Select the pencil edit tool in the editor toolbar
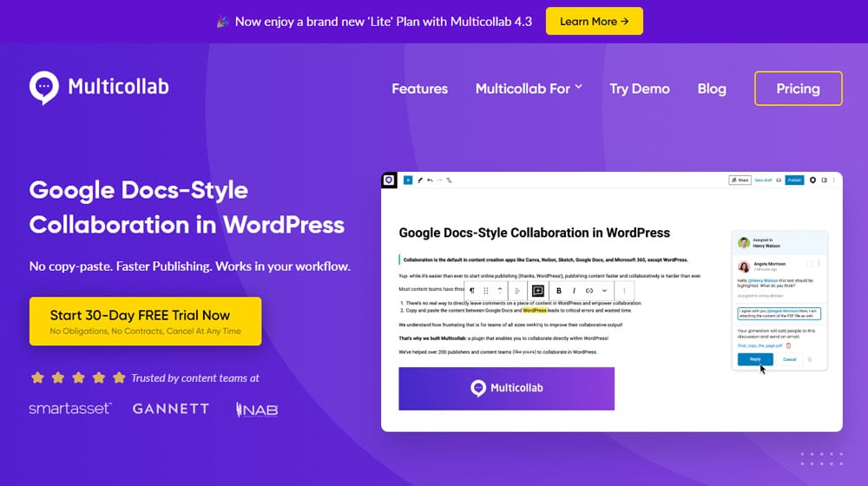 [420, 180]
